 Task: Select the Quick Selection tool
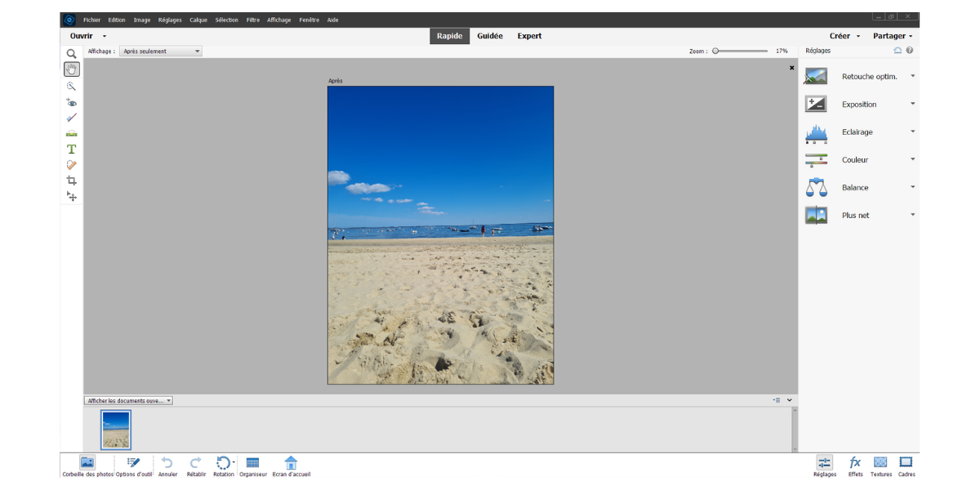(71, 86)
